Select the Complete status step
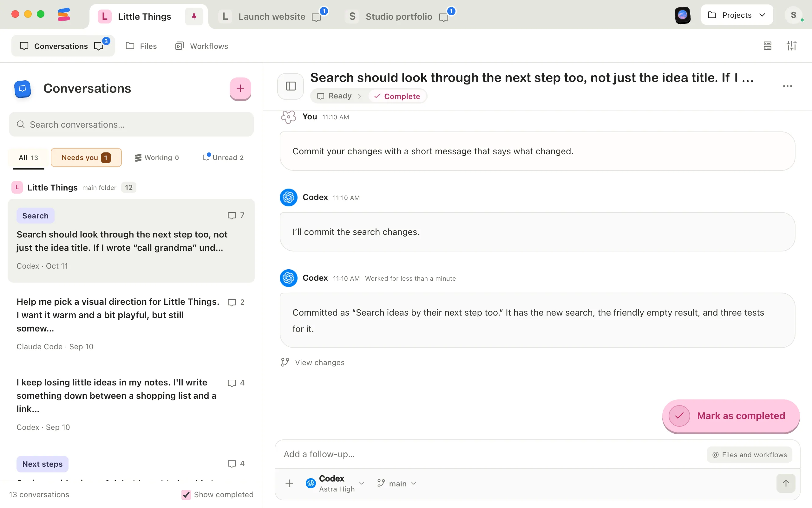The width and height of the screenshot is (812, 508). click(397, 96)
